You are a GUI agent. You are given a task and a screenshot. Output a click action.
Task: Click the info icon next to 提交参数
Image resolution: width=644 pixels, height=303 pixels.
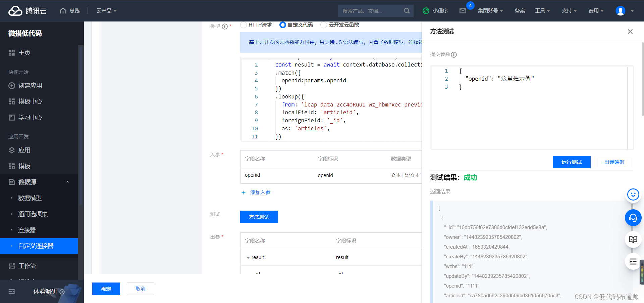point(454,55)
